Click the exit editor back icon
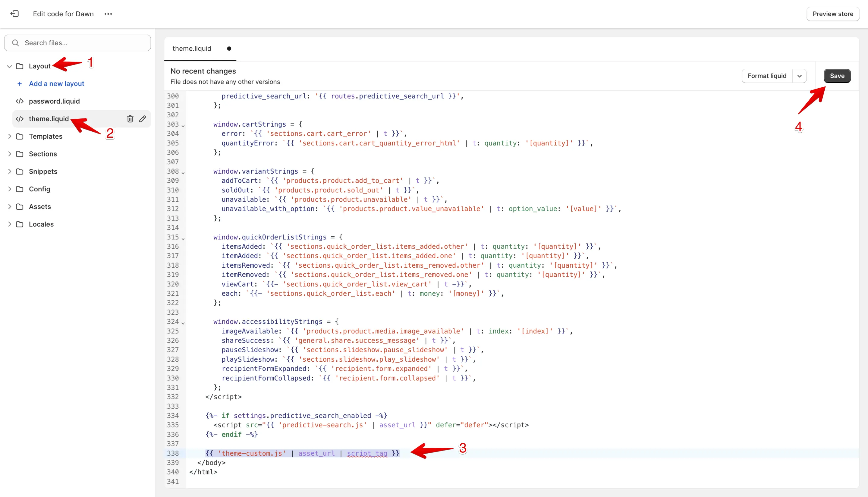The image size is (868, 497). pos(14,14)
